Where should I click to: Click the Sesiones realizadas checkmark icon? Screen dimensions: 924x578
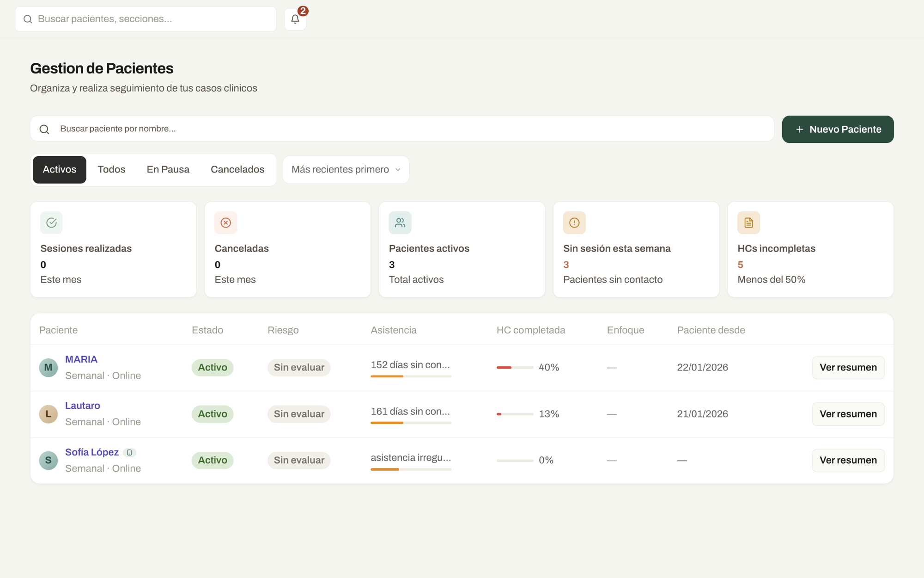point(51,223)
